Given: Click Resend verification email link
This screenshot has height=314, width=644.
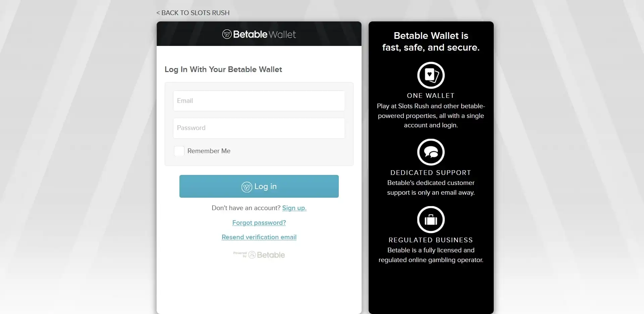Looking at the screenshot, I should tap(259, 237).
